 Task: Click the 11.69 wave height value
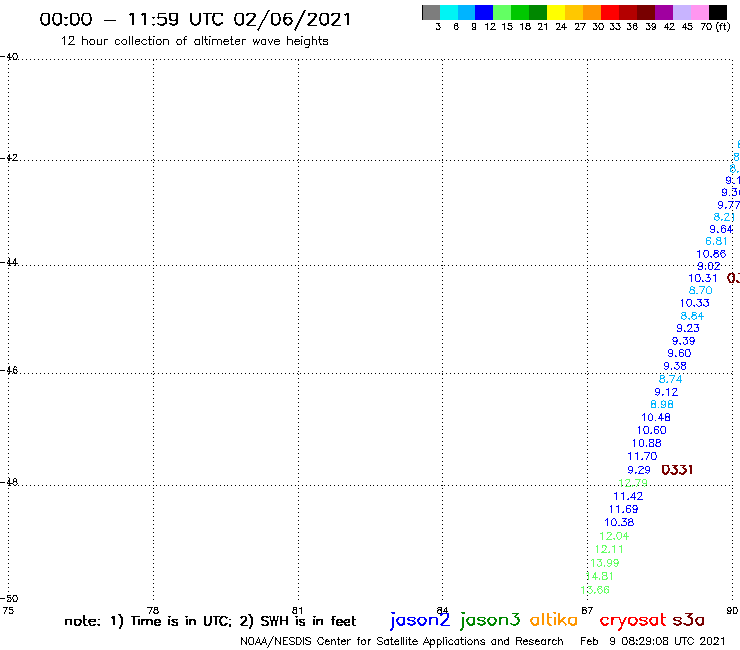623,509
